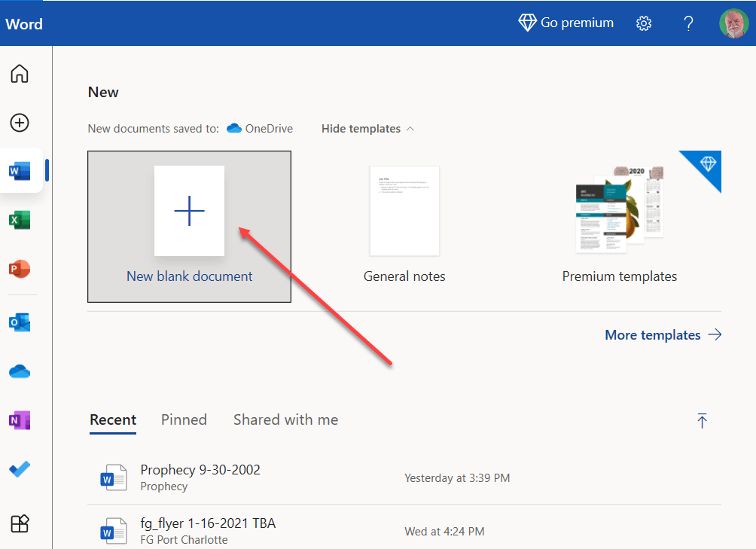
Task: Open the Prophecy 9-30-2002 document
Action: point(200,469)
